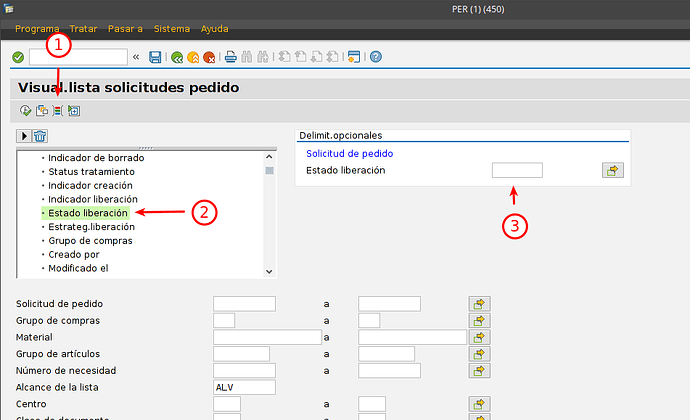The image size is (690, 420).
Task: Click the First Page icon
Action: (285, 57)
